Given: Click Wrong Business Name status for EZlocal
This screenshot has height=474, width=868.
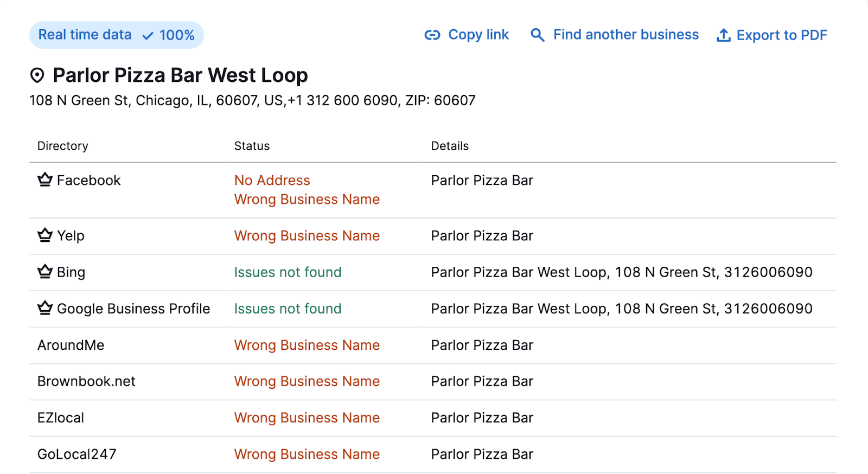Looking at the screenshot, I should tap(307, 418).
